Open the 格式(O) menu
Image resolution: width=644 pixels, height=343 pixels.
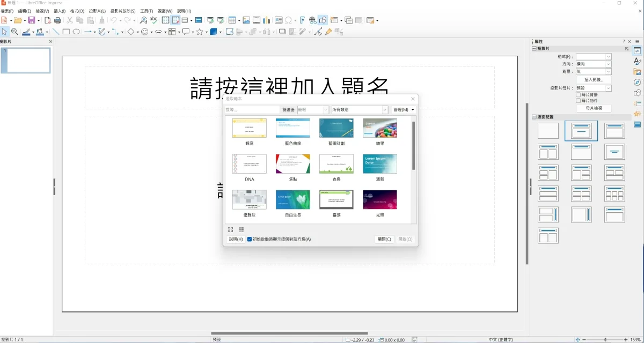pyautogui.click(x=77, y=11)
